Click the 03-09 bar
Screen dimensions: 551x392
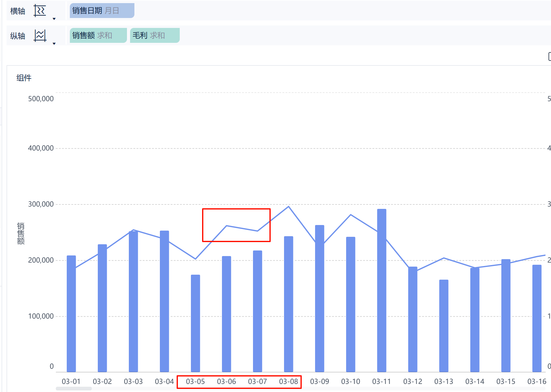[320, 299]
